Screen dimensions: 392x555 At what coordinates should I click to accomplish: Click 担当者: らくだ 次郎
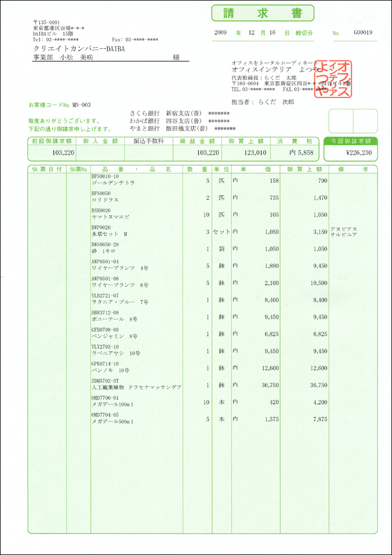pyautogui.click(x=263, y=102)
